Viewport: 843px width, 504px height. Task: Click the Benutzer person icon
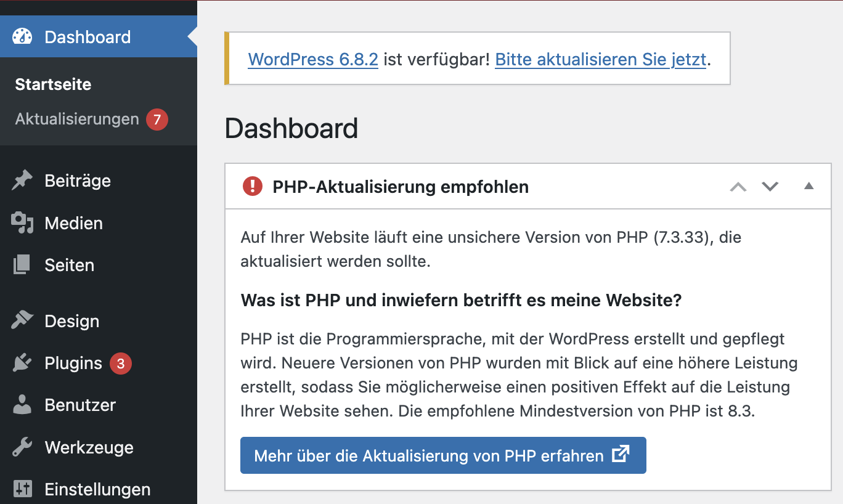22,405
